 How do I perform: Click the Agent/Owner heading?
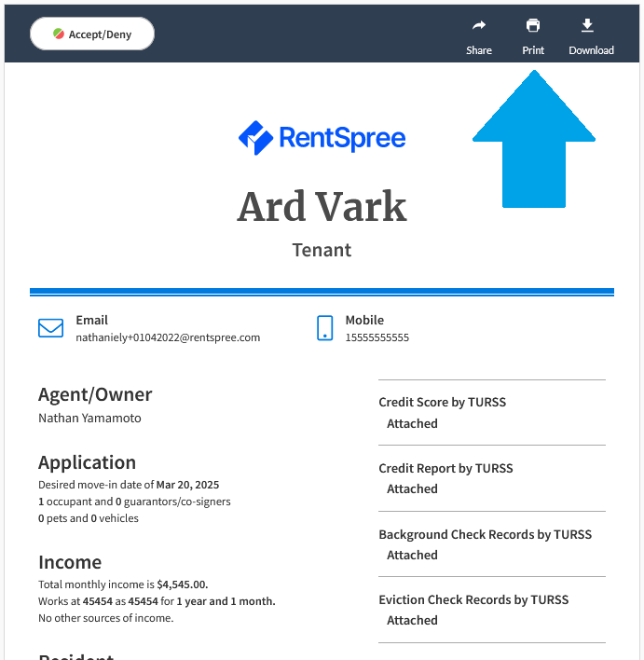[x=95, y=394]
